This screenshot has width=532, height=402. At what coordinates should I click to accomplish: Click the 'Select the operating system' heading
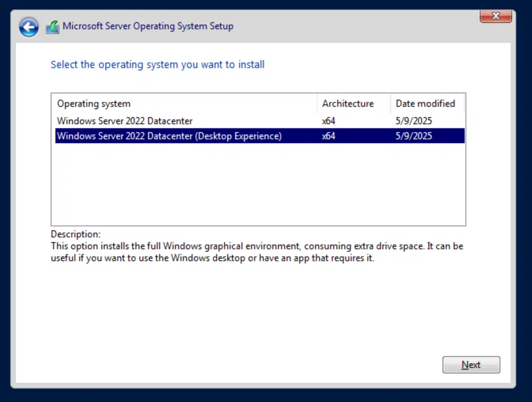tap(157, 64)
